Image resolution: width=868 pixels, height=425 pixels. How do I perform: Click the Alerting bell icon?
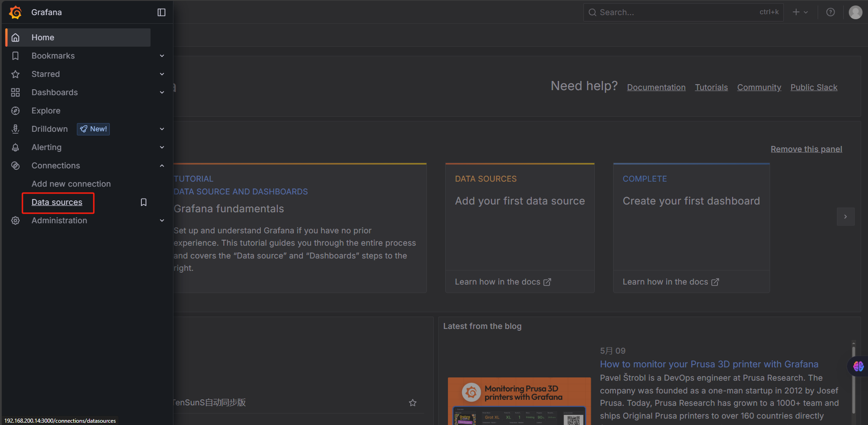(x=16, y=147)
